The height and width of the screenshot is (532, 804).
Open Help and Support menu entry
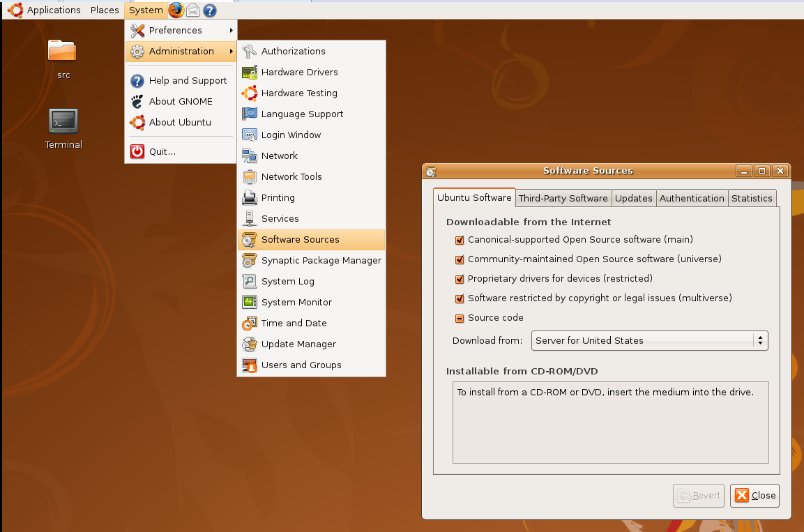click(181, 80)
